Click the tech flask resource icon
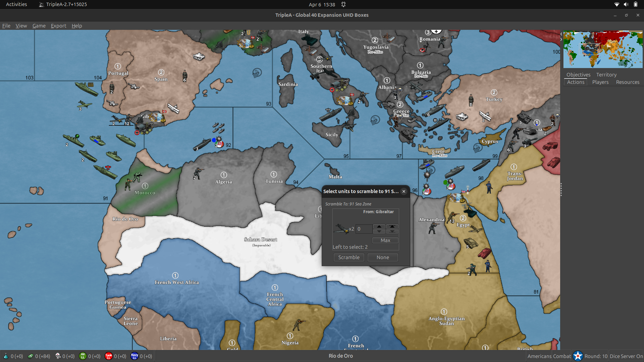This screenshot has height=362, width=644. pyautogui.click(x=6, y=356)
